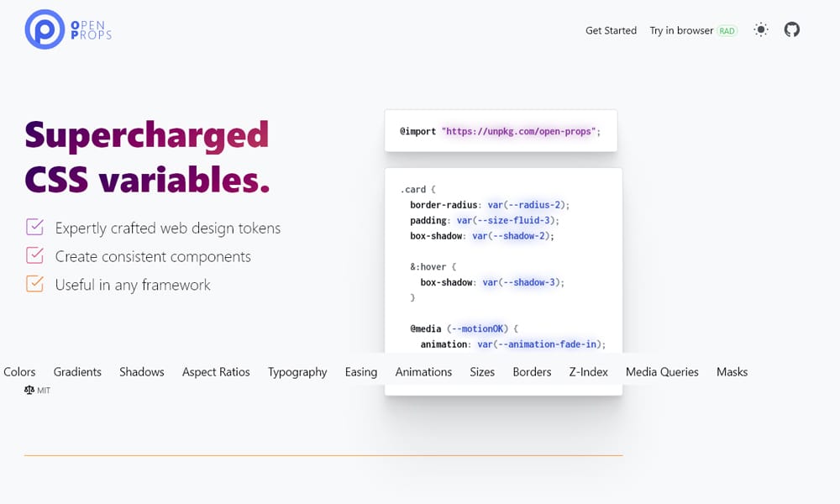Open the GitHub repository icon
The height and width of the screenshot is (504, 840).
(x=791, y=29)
